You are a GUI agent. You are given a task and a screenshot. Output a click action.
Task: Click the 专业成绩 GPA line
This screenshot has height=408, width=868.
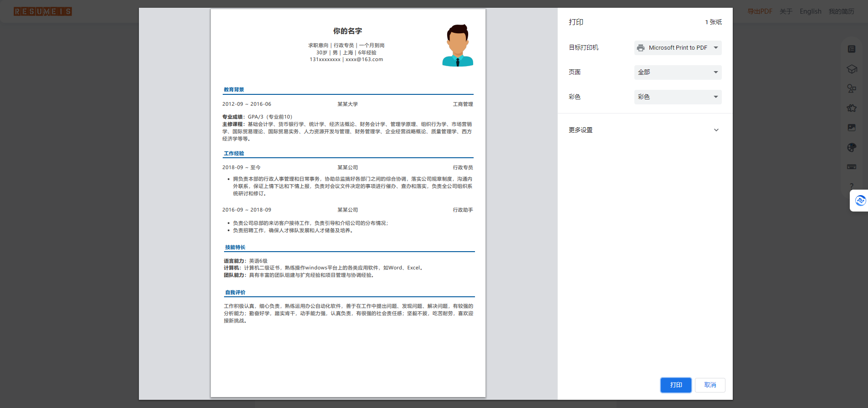[x=257, y=117]
